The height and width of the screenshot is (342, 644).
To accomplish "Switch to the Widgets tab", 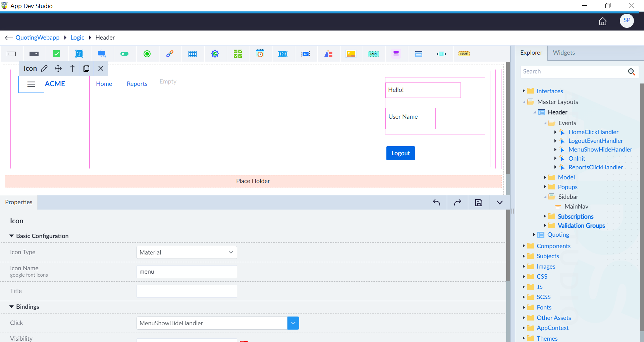I will click(564, 53).
